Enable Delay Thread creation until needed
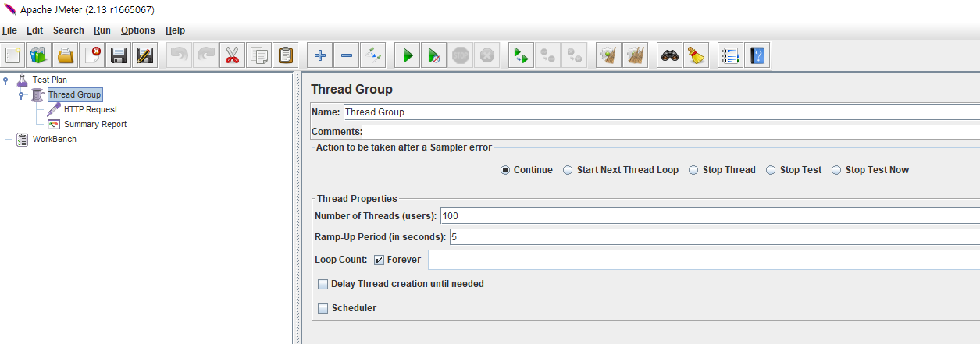Image resolution: width=980 pixels, height=344 pixels. pos(323,285)
